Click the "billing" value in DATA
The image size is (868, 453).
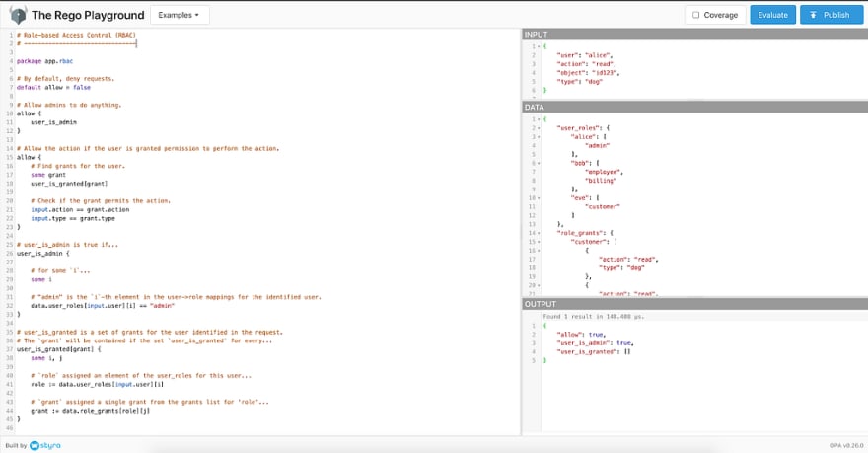(601, 181)
